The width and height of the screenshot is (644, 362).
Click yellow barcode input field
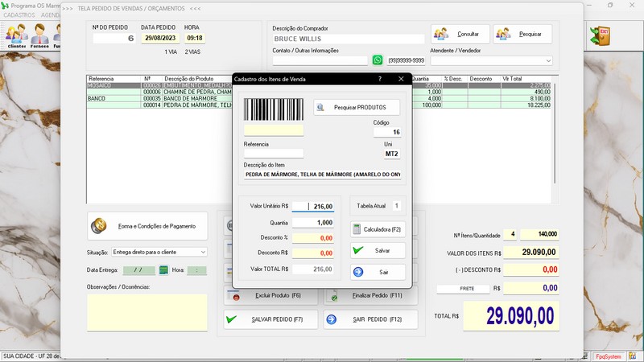tap(274, 130)
